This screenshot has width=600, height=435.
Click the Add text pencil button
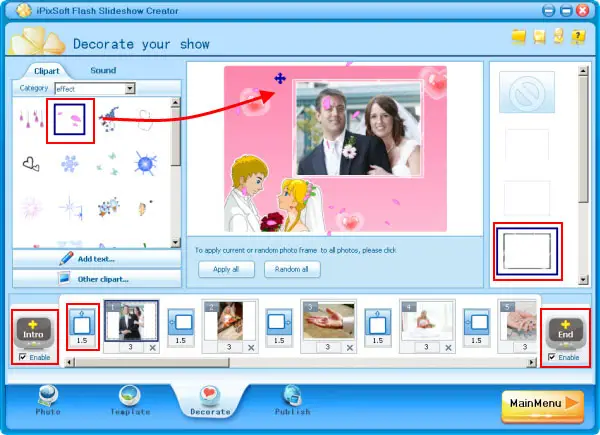click(x=97, y=259)
